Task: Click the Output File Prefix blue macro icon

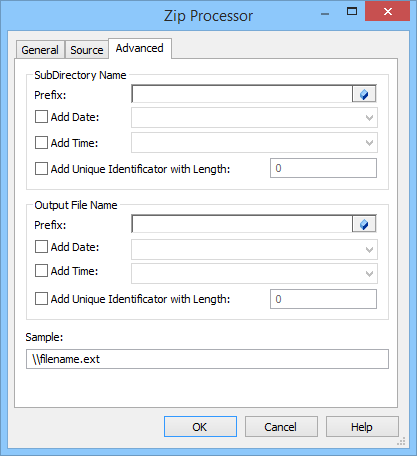Action: point(364,224)
